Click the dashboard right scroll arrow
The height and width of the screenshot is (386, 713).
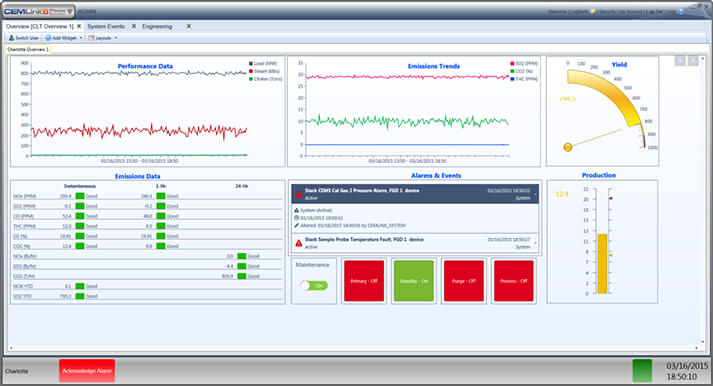[x=696, y=348]
